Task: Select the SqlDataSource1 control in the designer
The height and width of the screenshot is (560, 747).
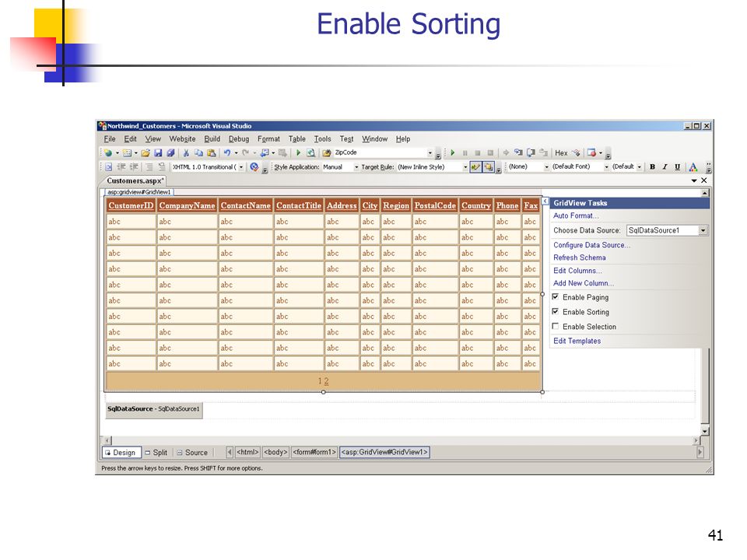Action: click(154, 409)
